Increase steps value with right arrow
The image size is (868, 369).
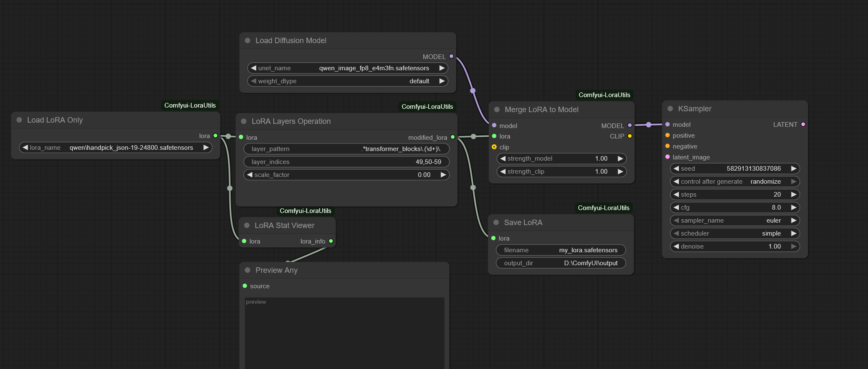click(794, 195)
